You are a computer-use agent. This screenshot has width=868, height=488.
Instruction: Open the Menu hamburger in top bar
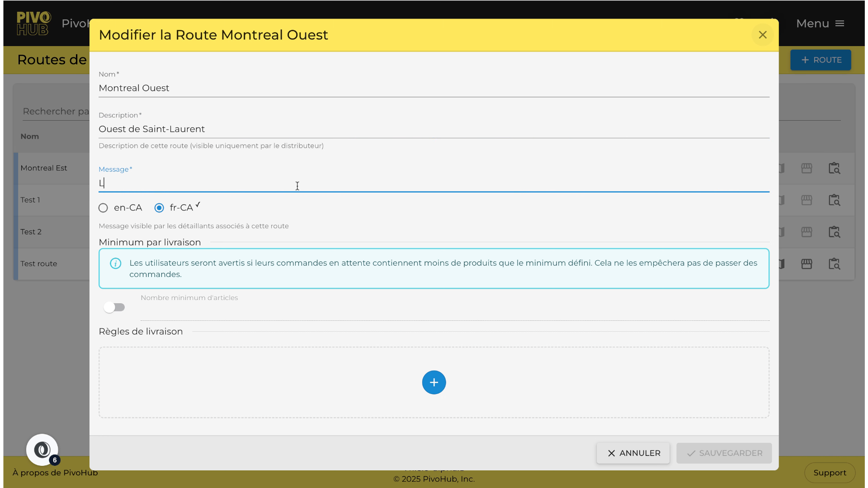pyautogui.click(x=820, y=23)
